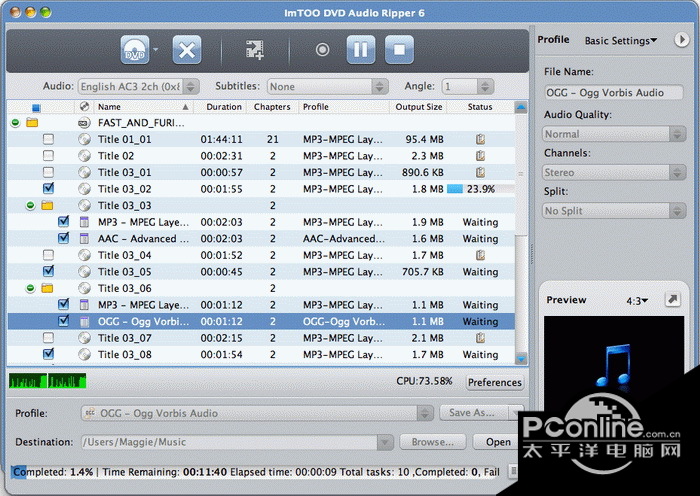
Task: Uncheck the Title 03_05 checkbox
Action: pyautogui.click(x=48, y=271)
